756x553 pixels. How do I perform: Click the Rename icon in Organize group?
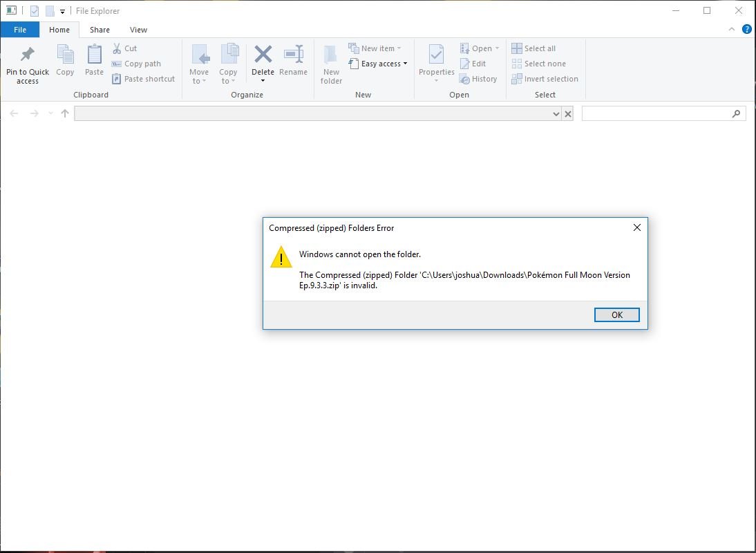pyautogui.click(x=294, y=55)
